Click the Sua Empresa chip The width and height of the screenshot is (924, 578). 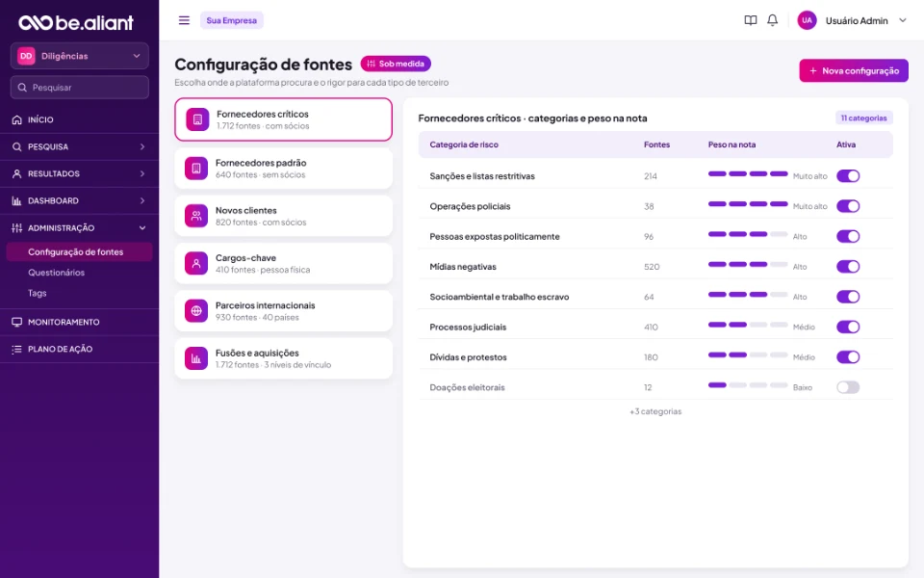[x=232, y=20]
